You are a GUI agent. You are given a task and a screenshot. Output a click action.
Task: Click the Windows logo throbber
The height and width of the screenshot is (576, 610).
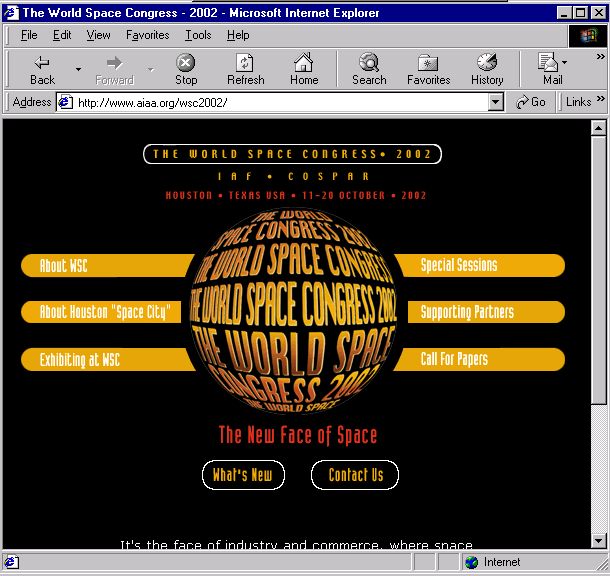point(588,36)
